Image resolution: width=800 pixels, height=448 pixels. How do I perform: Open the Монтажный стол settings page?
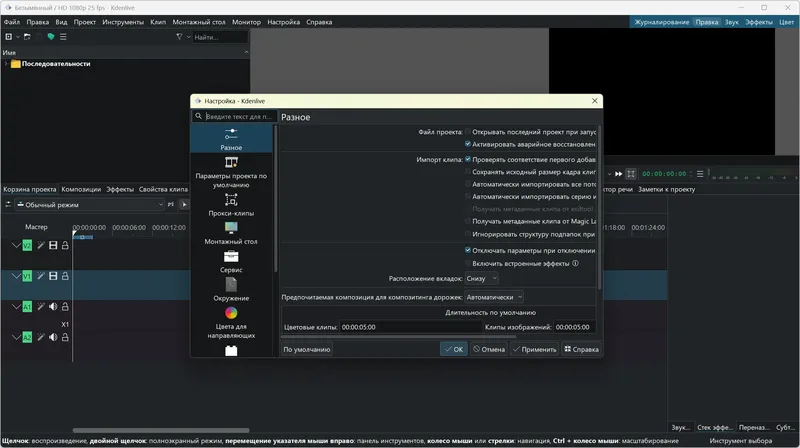tap(231, 233)
